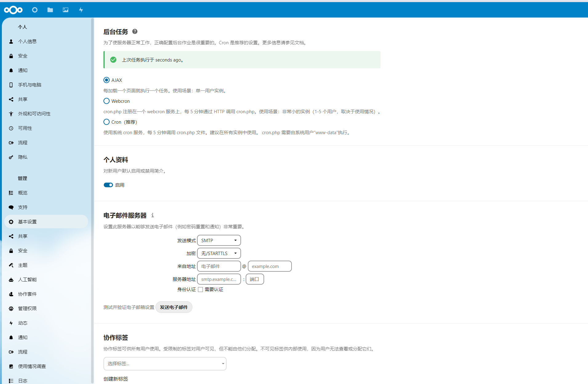
Task: Open admin 人工智能 settings
Action: pyautogui.click(x=46, y=280)
